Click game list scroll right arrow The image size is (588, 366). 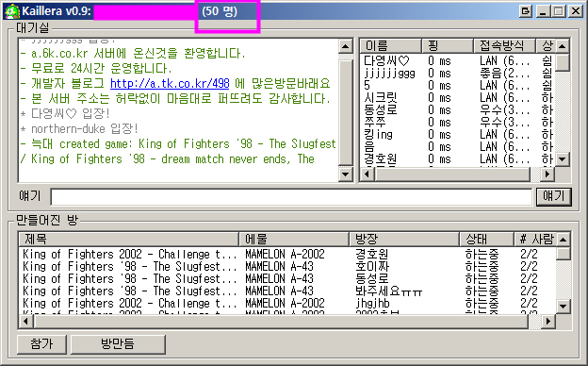[x=548, y=321]
